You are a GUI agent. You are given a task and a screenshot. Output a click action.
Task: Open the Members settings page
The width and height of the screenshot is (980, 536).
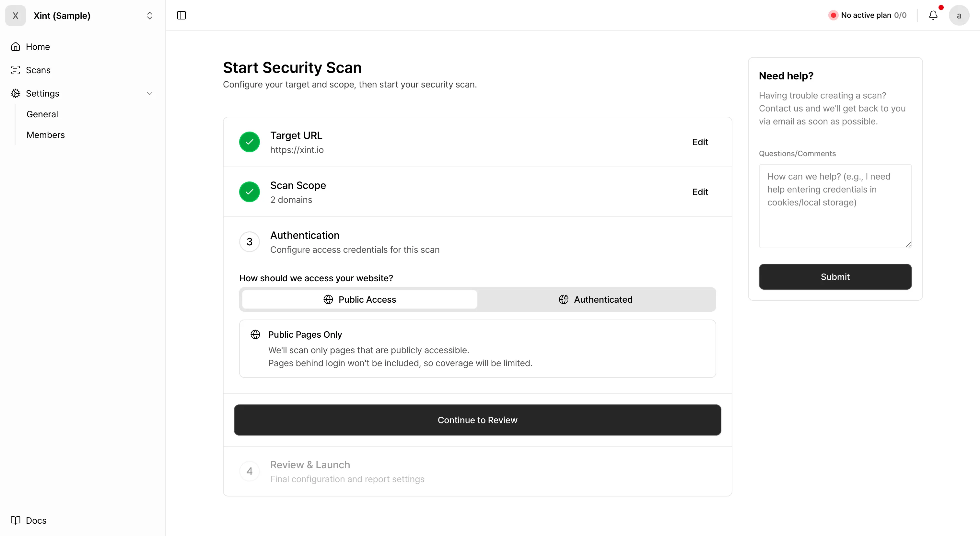(46, 135)
